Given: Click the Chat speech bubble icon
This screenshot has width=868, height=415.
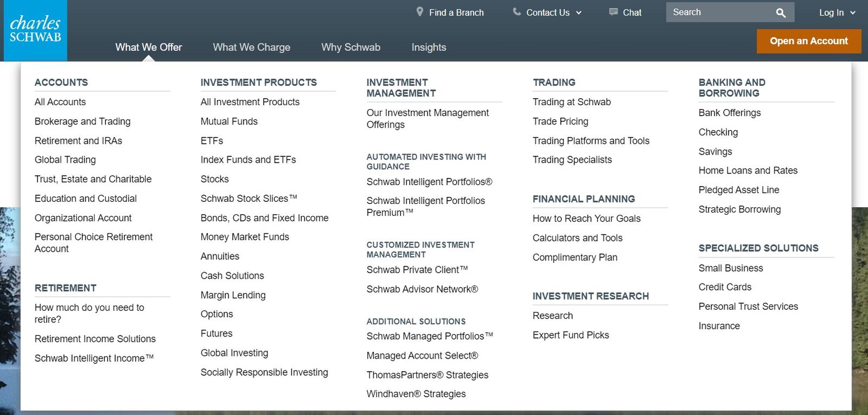Looking at the screenshot, I should click(x=614, y=12).
